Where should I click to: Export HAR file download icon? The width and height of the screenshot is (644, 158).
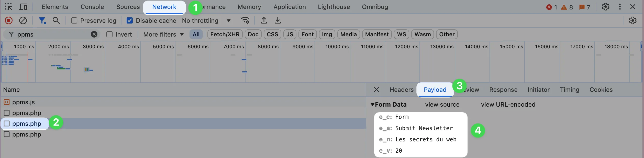pos(278,20)
